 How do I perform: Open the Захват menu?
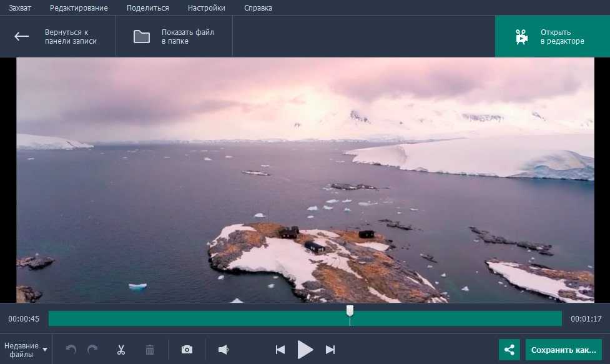click(20, 8)
